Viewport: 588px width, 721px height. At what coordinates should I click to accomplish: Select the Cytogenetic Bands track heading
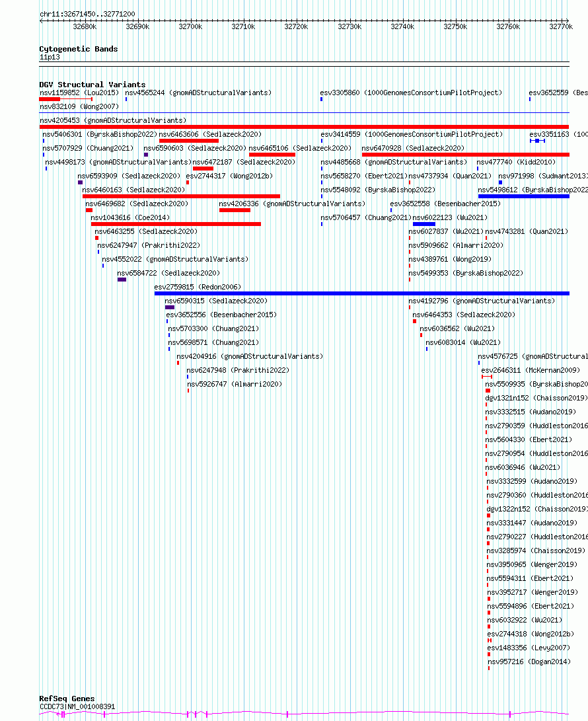78,49
